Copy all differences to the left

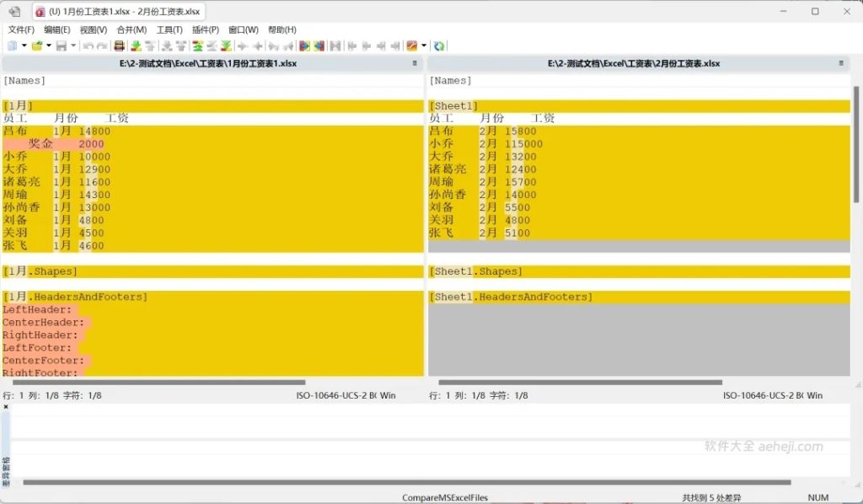(319, 46)
